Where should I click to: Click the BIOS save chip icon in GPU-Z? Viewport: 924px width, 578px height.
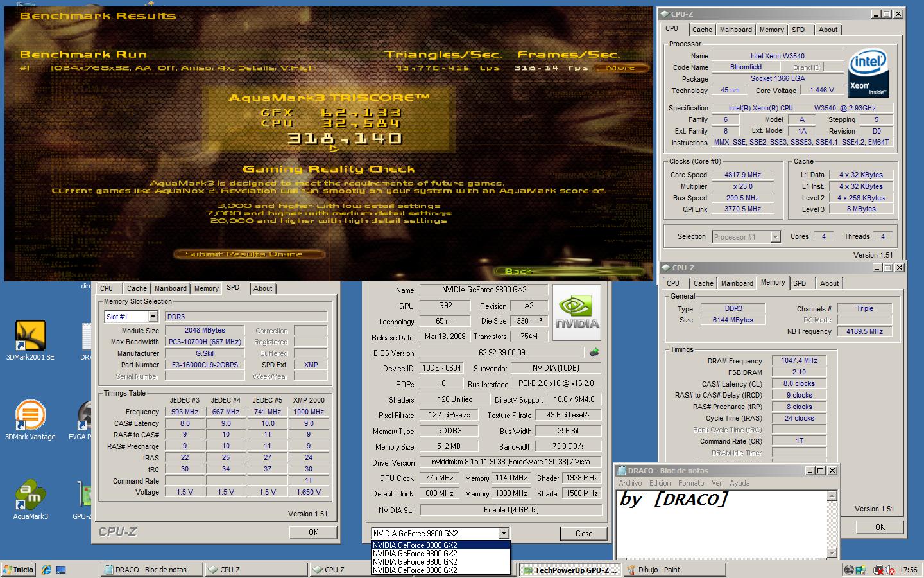click(x=594, y=352)
